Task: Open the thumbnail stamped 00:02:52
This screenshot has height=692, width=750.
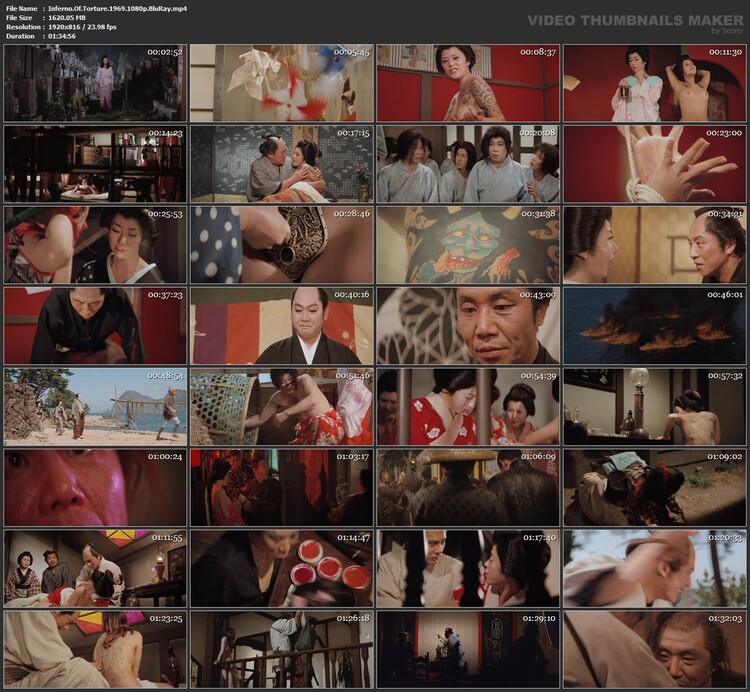Action: (x=95, y=83)
